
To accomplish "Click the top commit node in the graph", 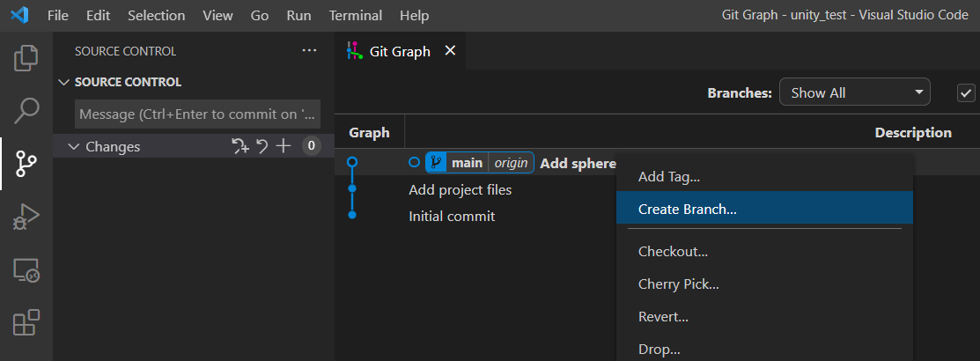I will (x=352, y=162).
